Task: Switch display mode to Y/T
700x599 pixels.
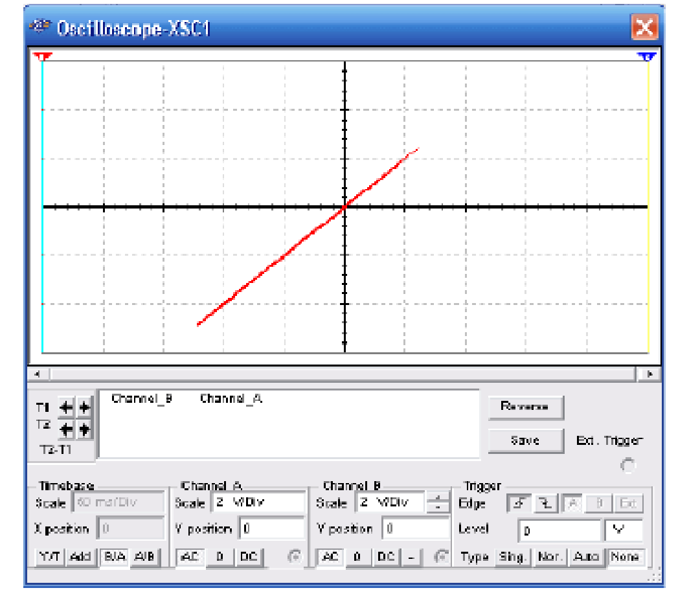Action: coord(49,557)
